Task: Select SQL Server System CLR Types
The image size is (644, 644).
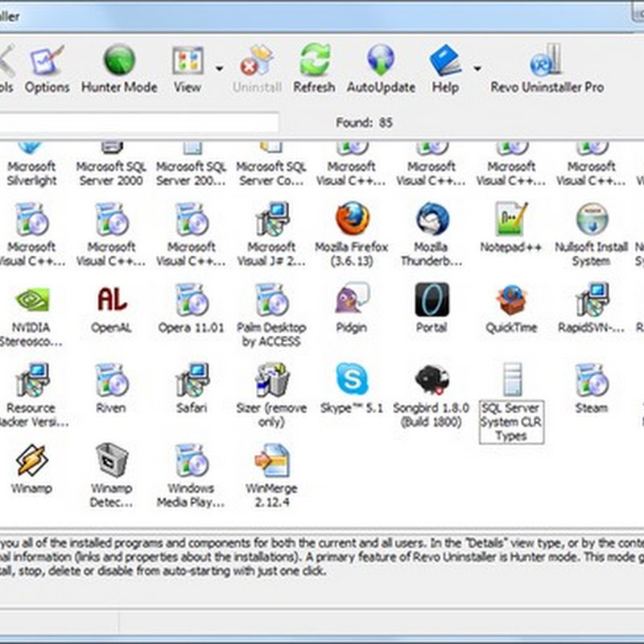Action: coord(511,402)
